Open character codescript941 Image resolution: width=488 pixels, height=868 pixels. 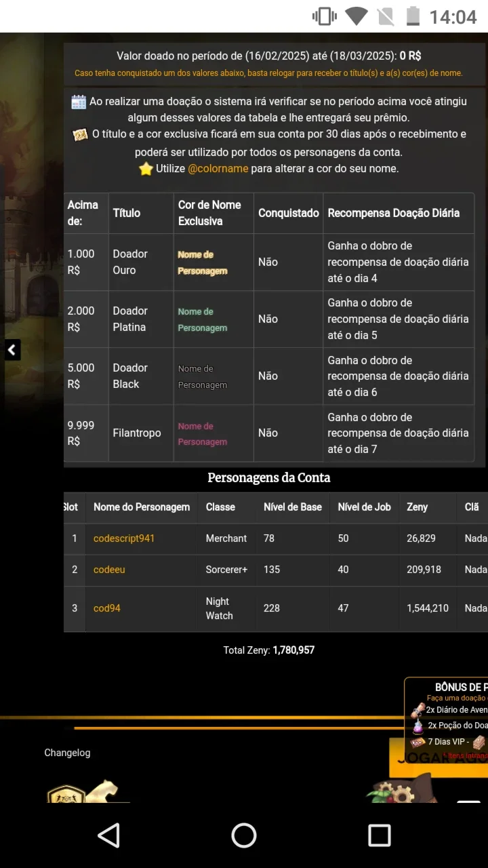tap(124, 538)
